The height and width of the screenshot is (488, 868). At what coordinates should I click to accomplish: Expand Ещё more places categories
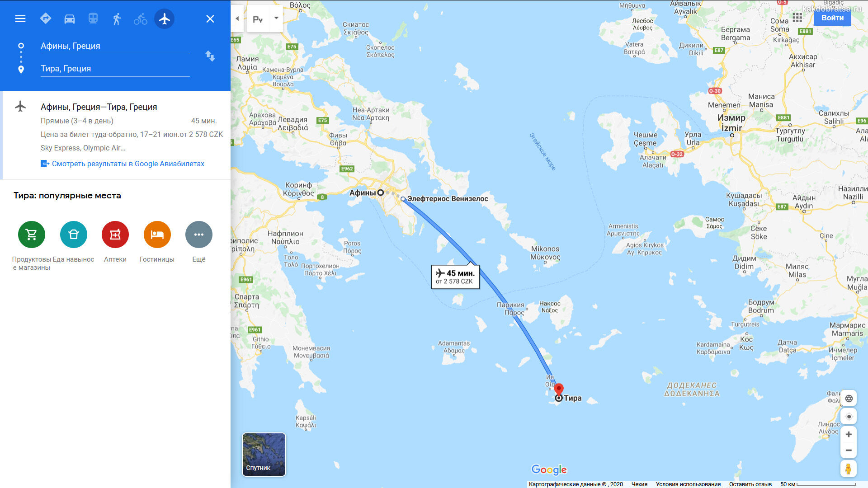[199, 235]
